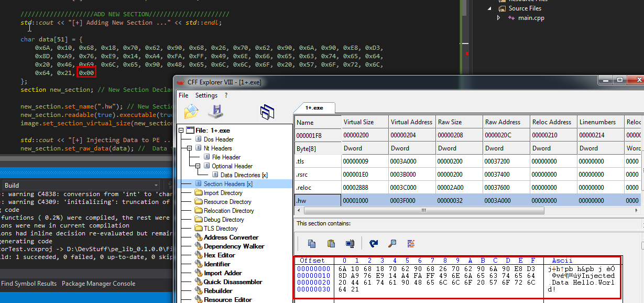Screen dimensions: 644x303
Task: Select Import Directory in the tree
Action: point(223,193)
